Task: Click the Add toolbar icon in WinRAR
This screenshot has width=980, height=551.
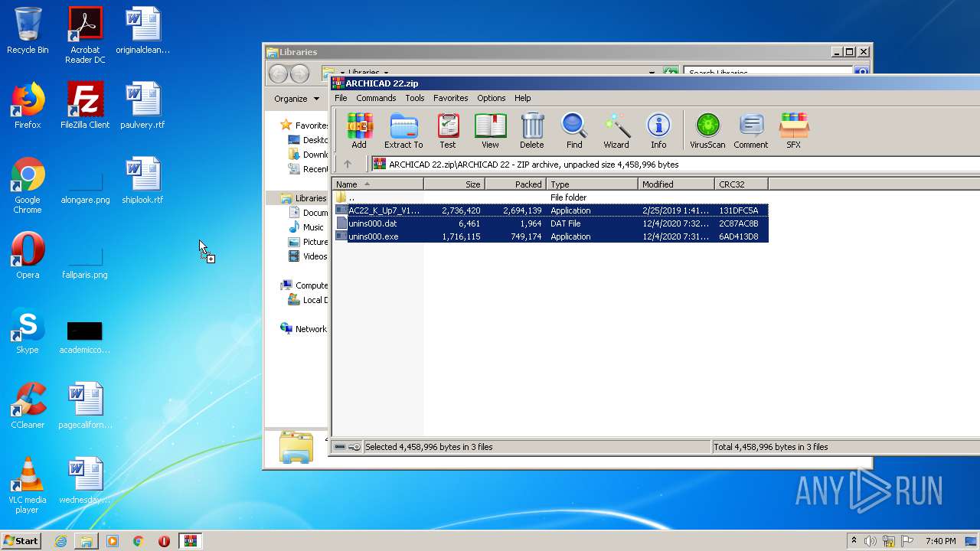Action: pos(358,130)
